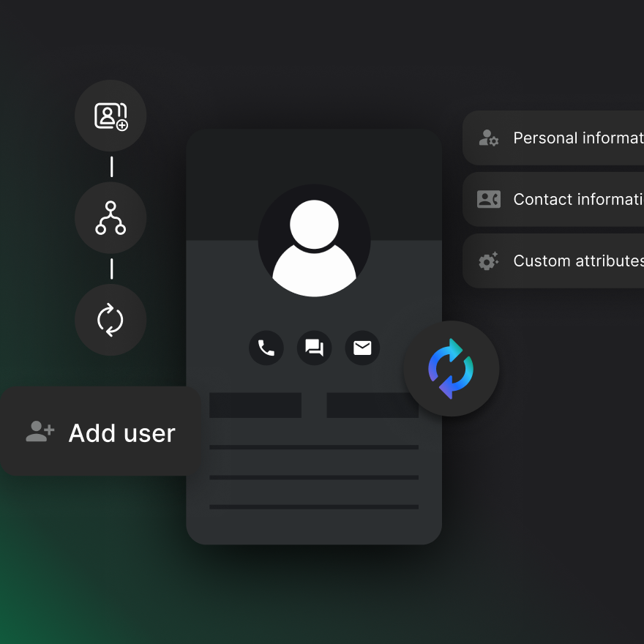Click the person-gear icon beside Personal information
The width and height of the screenshot is (644, 644).
[x=488, y=138]
